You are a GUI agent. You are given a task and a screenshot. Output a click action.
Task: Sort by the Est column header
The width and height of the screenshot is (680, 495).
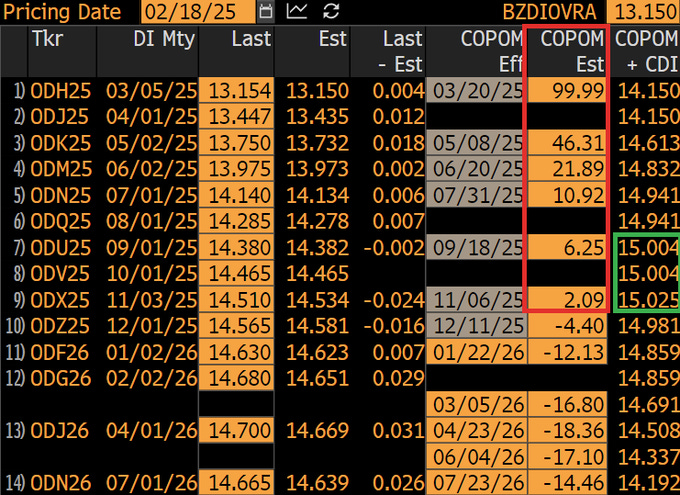(333, 39)
